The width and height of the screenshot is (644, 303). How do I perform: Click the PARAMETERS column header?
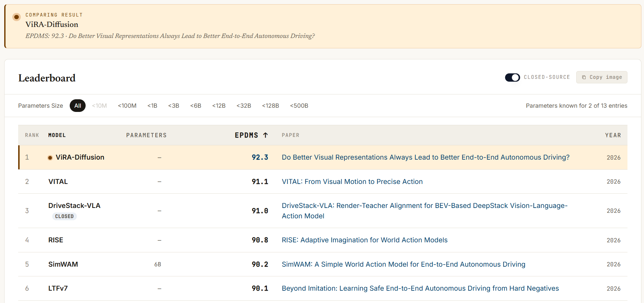146,135
